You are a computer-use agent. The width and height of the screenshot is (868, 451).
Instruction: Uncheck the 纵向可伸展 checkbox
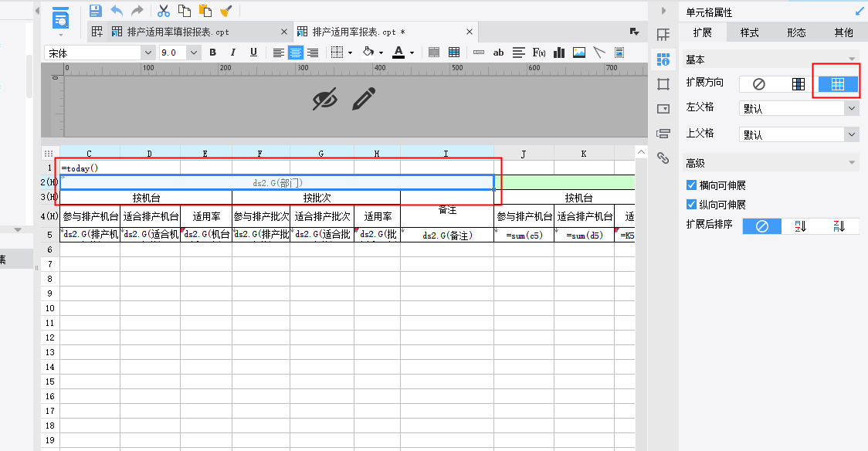tap(692, 205)
